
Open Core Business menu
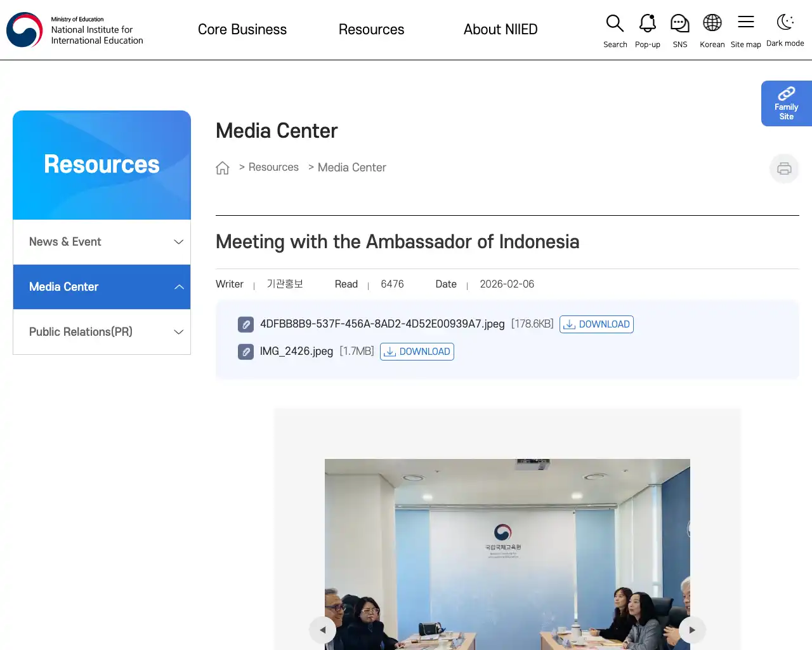pos(242,30)
